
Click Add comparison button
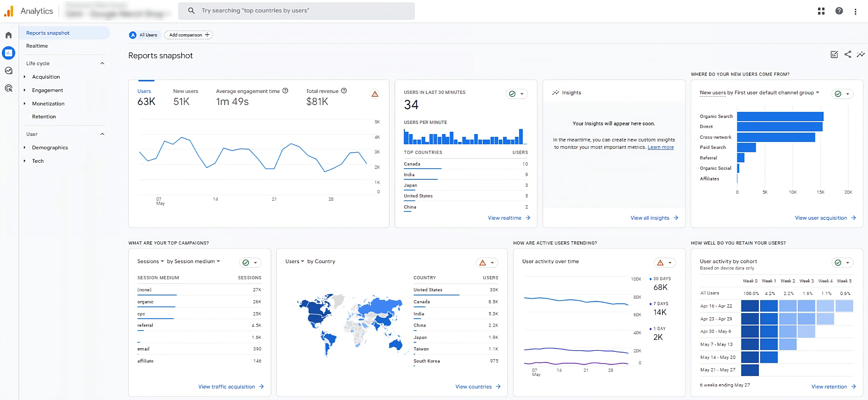pos(188,35)
